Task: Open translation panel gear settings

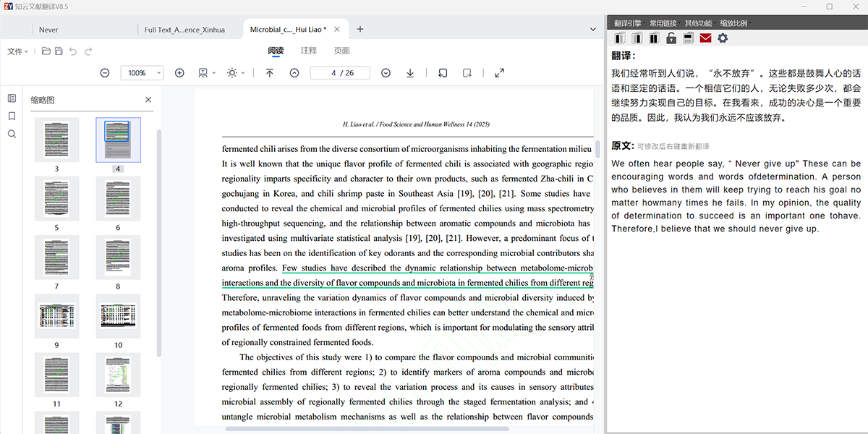Action: click(x=722, y=38)
